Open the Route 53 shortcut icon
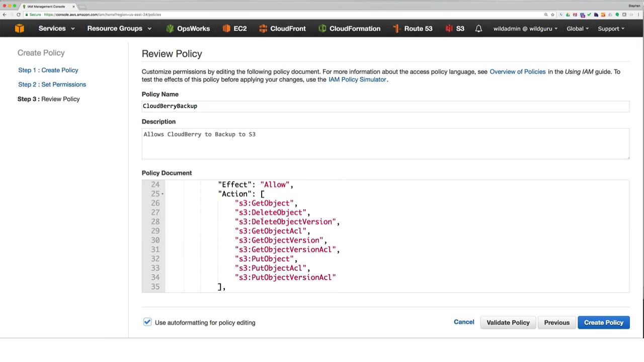 point(397,29)
